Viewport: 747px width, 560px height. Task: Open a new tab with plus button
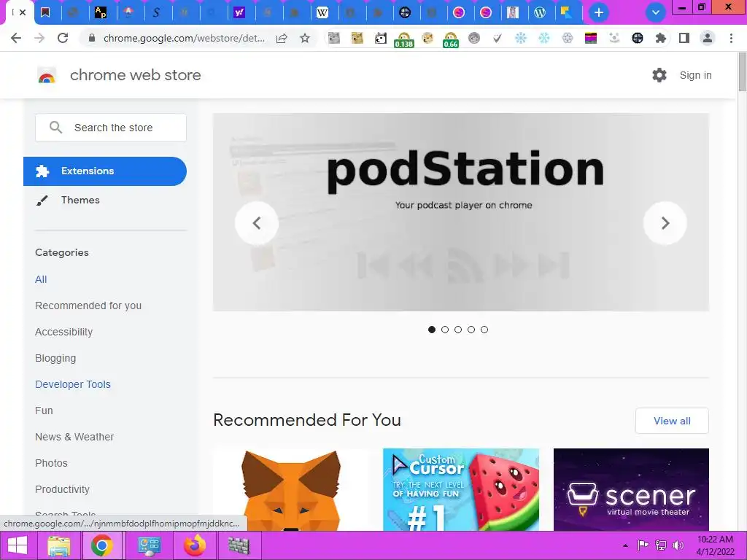click(599, 12)
